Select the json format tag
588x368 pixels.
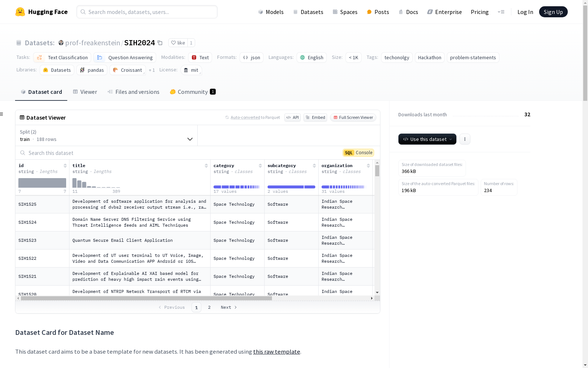pyautogui.click(x=251, y=57)
